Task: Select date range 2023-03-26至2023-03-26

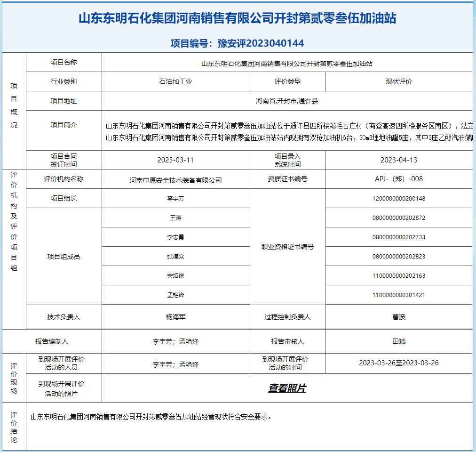Action: point(399,363)
